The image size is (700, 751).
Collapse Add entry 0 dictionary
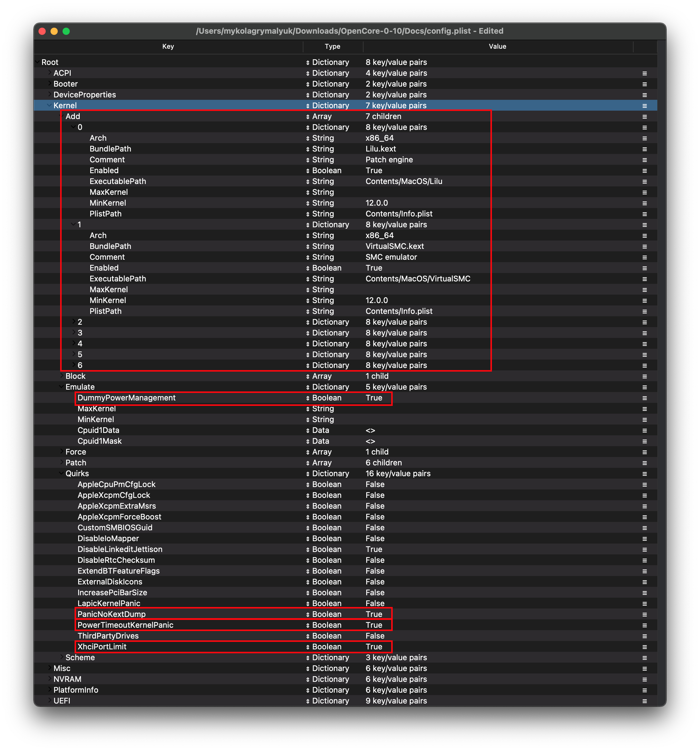pyautogui.click(x=73, y=127)
